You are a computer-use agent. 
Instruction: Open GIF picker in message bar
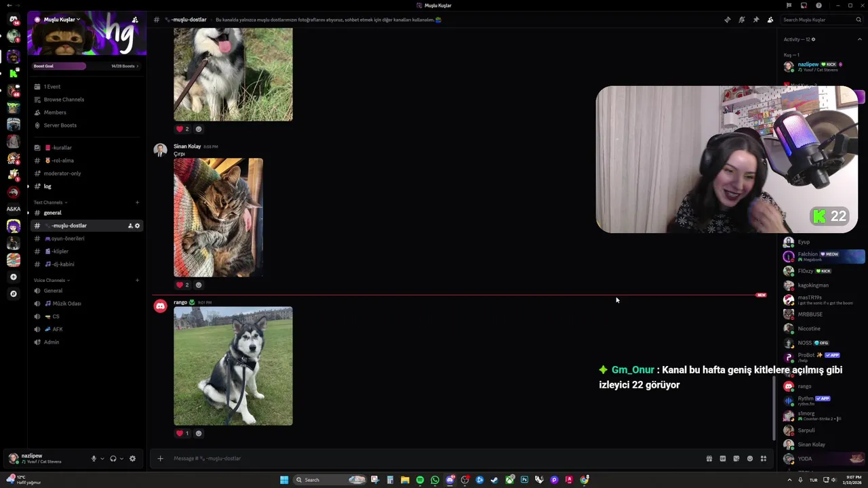pos(723,458)
